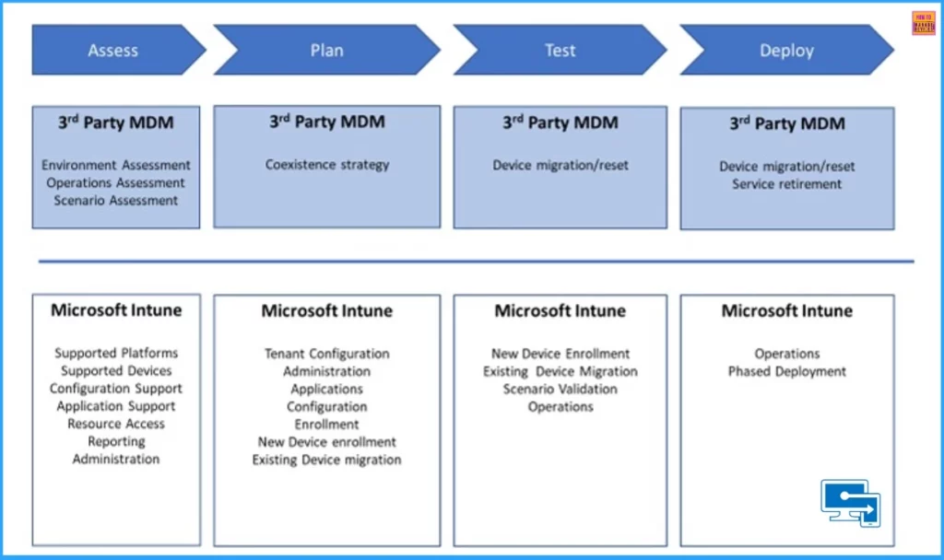
Task: Click "Operations" in the Test Intune box
Action: (560, 406)
